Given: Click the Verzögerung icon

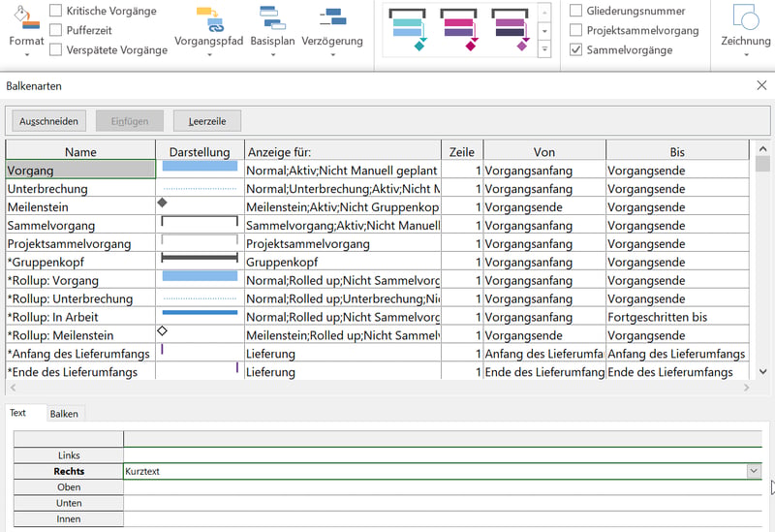Looking at the screenshot, I should click(332, 18).
